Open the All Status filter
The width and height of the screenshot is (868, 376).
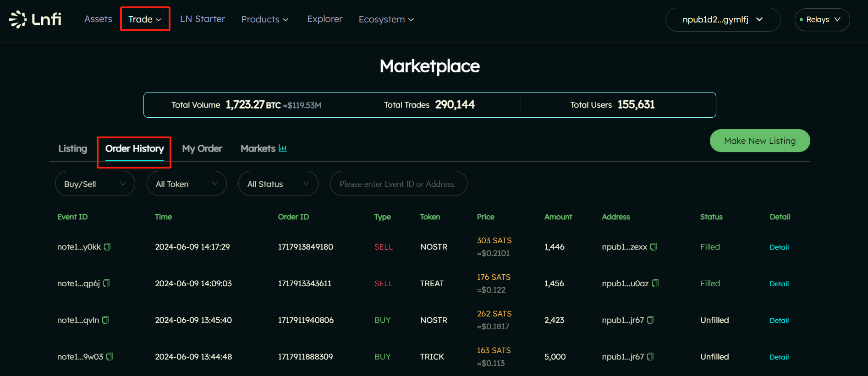pos(278,184)
